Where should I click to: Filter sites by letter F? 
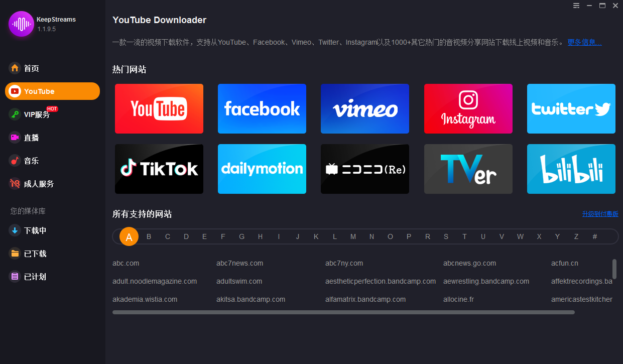pyautogui.click(x=223, y=236)
